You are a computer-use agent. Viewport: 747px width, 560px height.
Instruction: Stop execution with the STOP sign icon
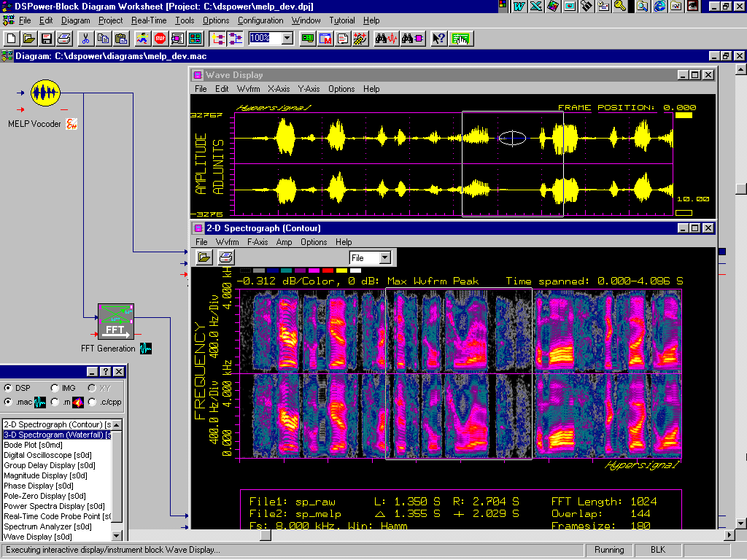(x=160, y=39)
